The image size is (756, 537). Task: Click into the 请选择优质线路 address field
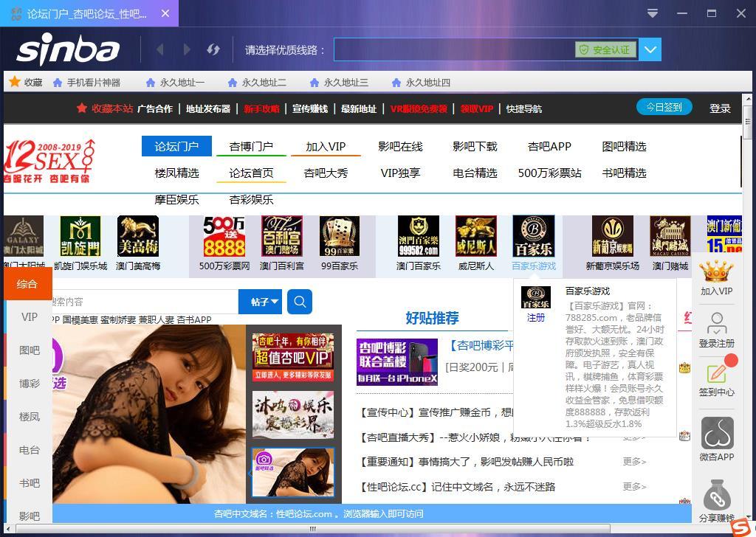(x=454, y=49)
